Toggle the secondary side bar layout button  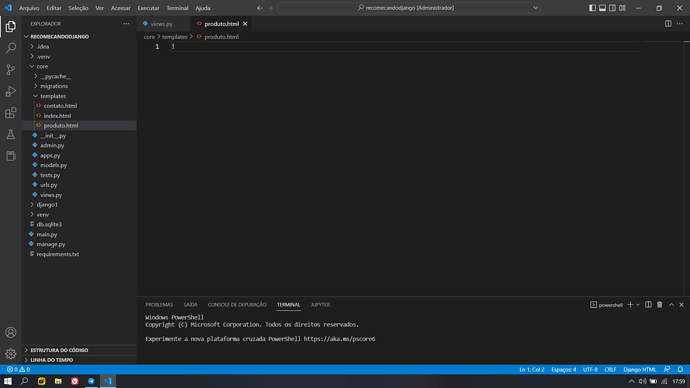click(613, 8)
